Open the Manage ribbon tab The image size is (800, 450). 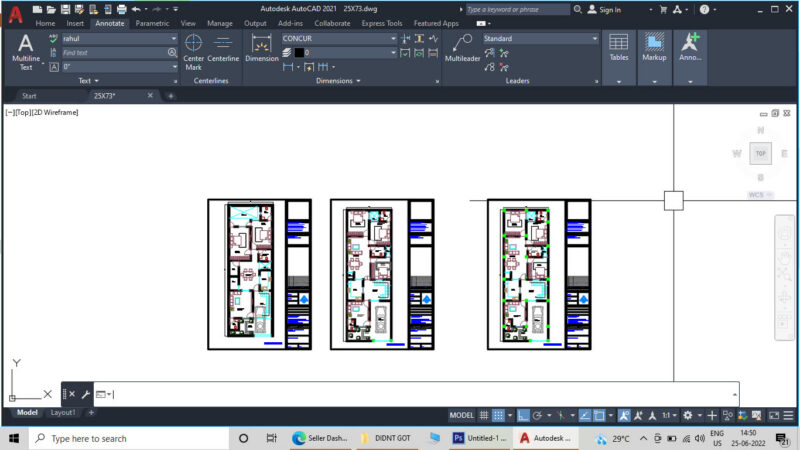pos(220,23)
